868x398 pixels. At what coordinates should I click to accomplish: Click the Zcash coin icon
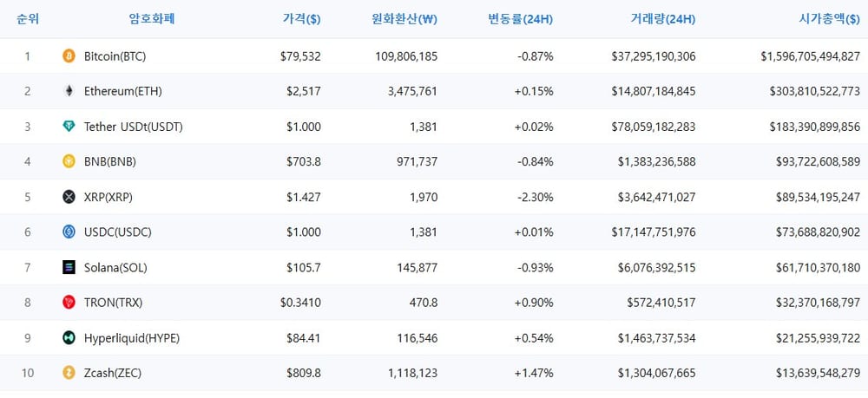pos(69,373)
